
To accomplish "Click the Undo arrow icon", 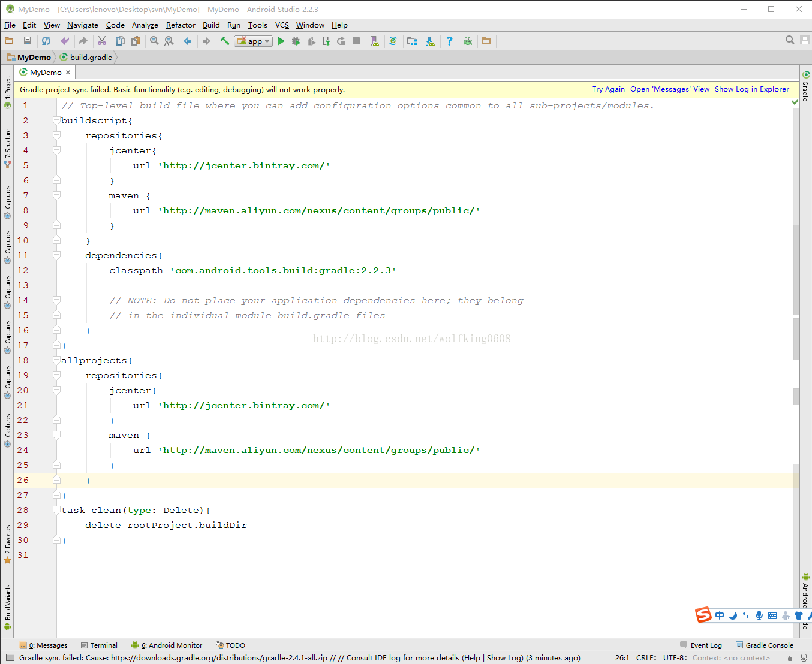I will [65, 41].
